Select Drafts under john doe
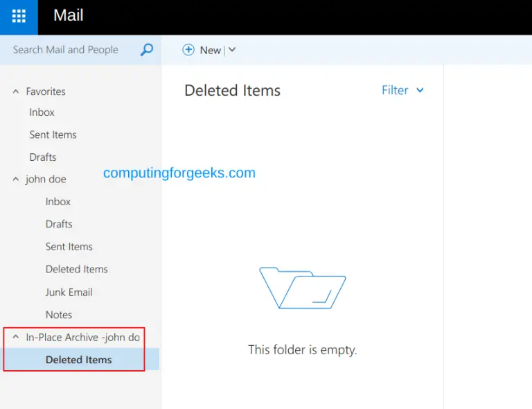This screenshot has height=409, width=532. [x=59, y=224]
